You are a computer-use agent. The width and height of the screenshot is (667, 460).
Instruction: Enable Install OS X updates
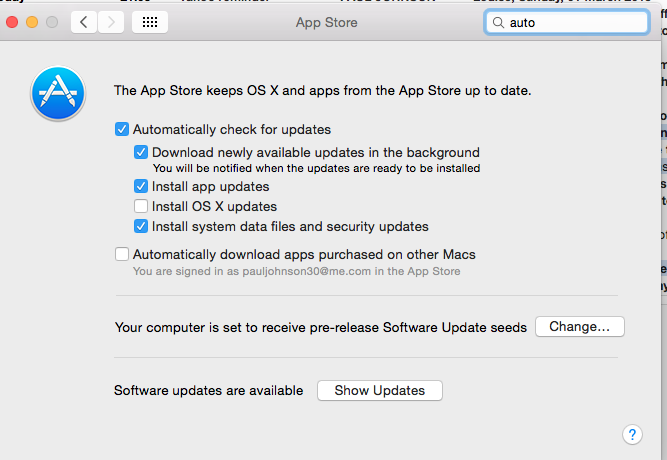141,206
